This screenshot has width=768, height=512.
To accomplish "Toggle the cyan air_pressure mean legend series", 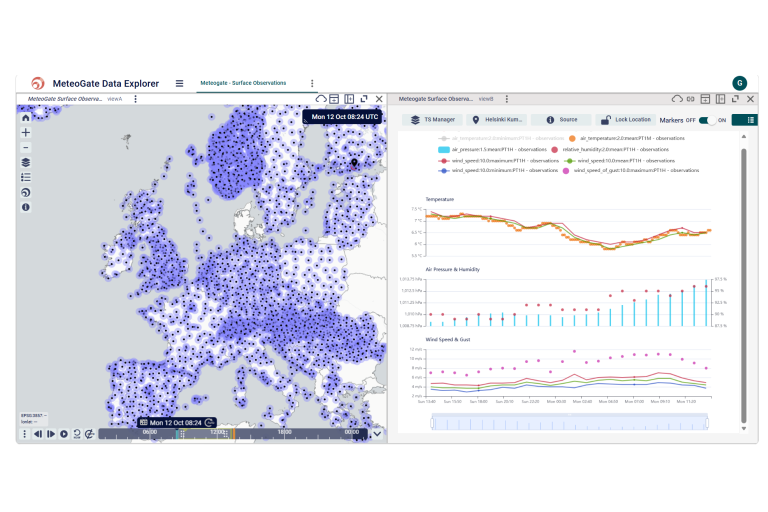I will coord(492,149).
